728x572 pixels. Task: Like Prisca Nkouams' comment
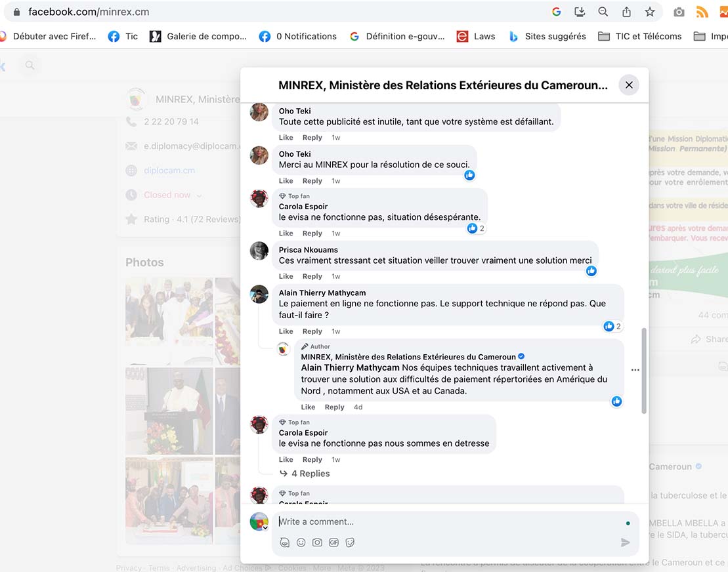(x=286, y=276)
